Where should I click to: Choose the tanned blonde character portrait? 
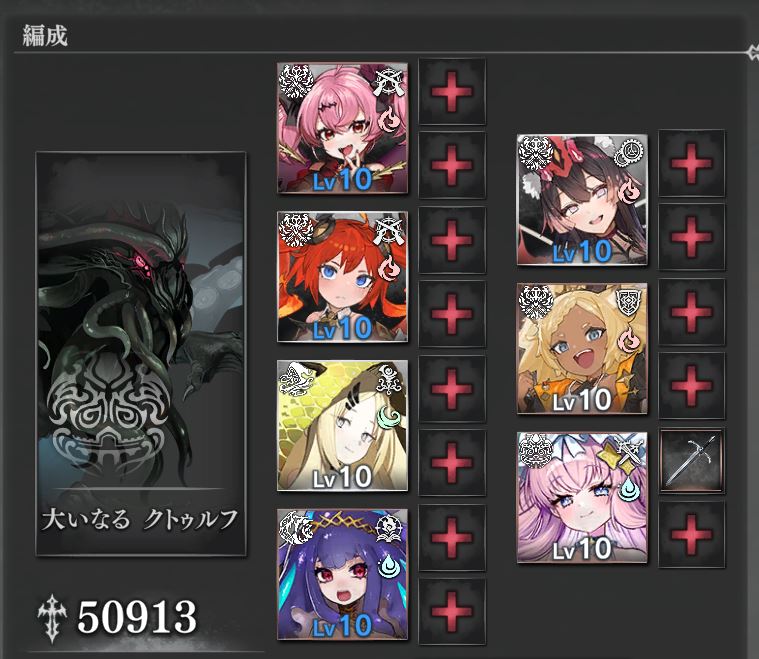tap(582, 349)
